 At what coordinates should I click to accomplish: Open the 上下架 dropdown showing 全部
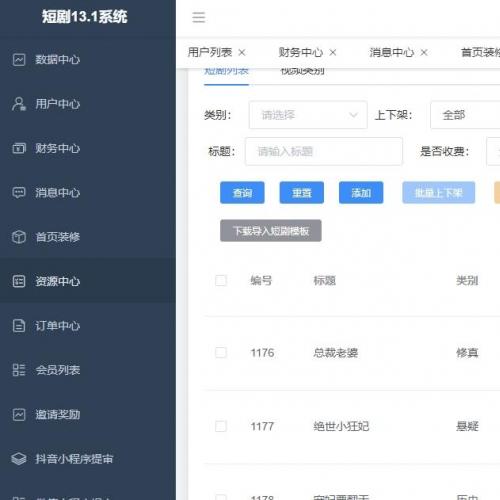coord(465,115)
